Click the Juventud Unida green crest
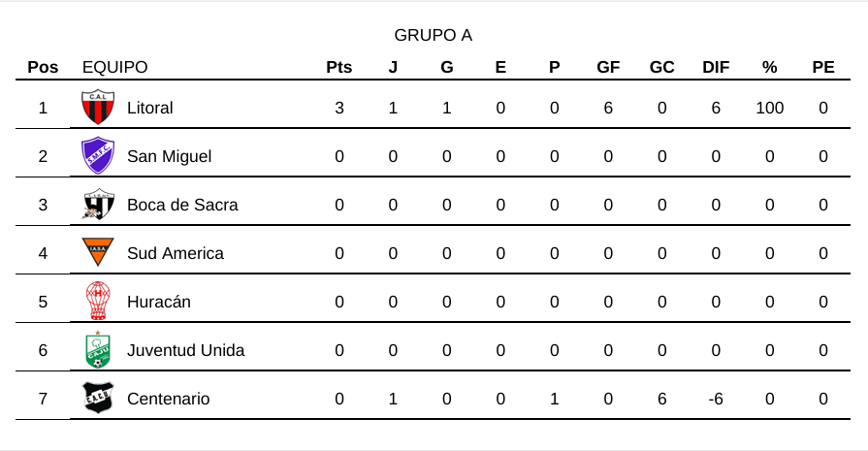The width and height of the screenshot is (868, 451). coord(98,350)
